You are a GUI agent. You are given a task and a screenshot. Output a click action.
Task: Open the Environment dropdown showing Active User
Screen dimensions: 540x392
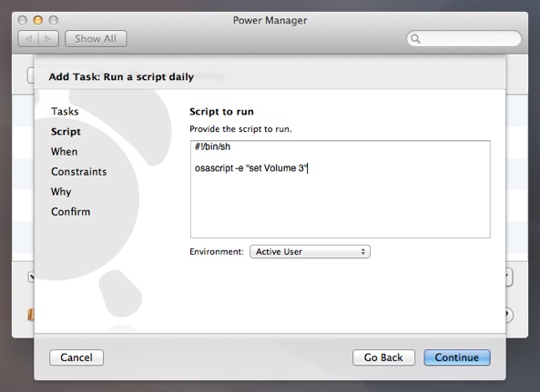coord(310,252)
